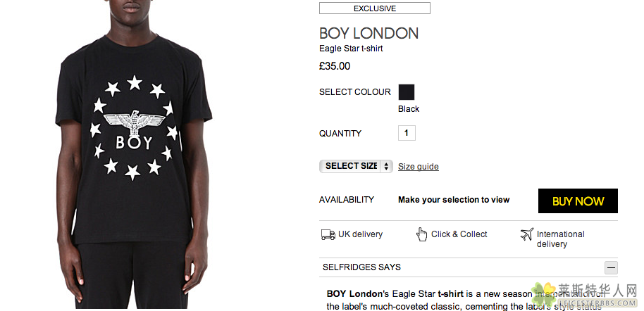Click the Click & Collect text label
The width and height of the screenshot is (644, 311).
pyautogui.click(x=459, y=234)
